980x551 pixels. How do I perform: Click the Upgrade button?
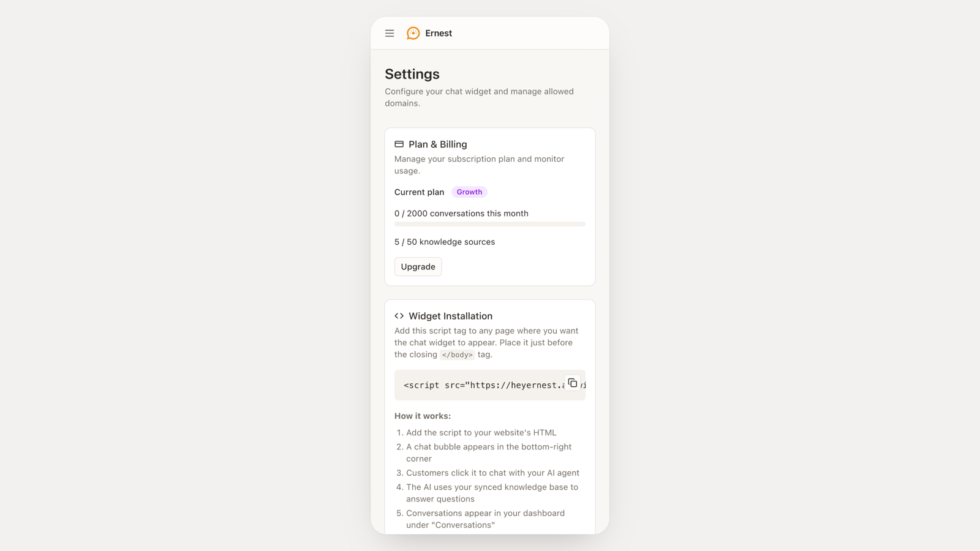(418, 266)
